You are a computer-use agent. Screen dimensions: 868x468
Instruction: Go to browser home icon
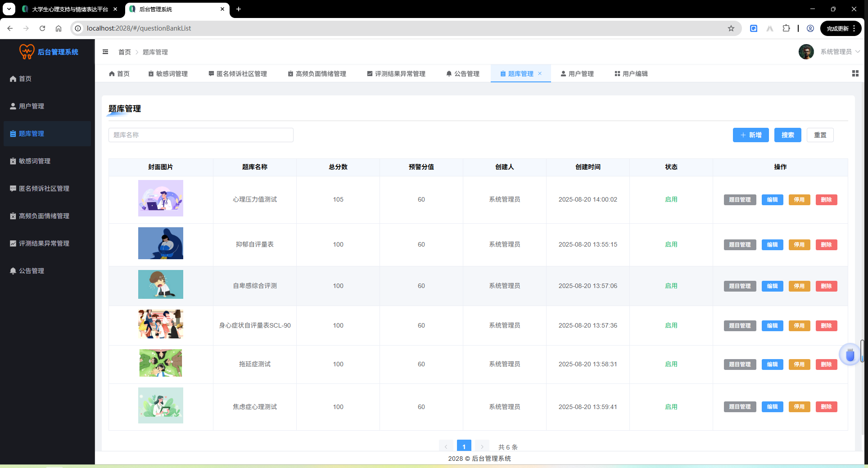pyautogui.click(x=59, y=28)
